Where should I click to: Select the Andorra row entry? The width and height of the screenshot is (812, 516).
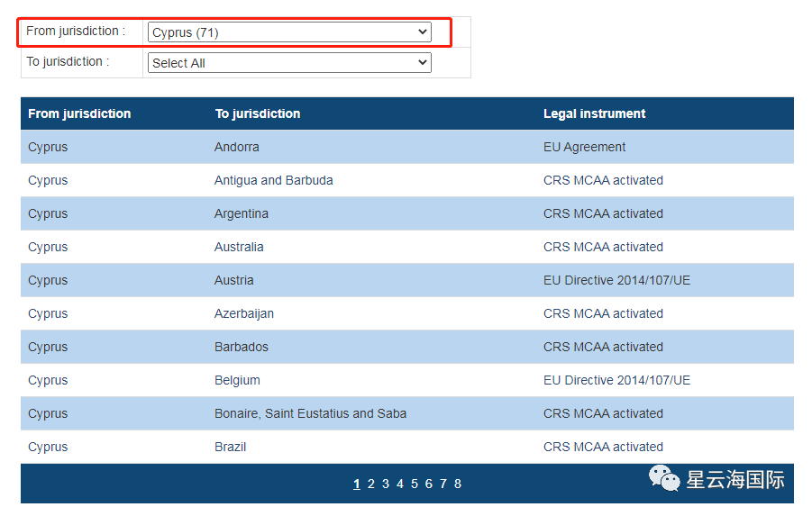(236, 147)
